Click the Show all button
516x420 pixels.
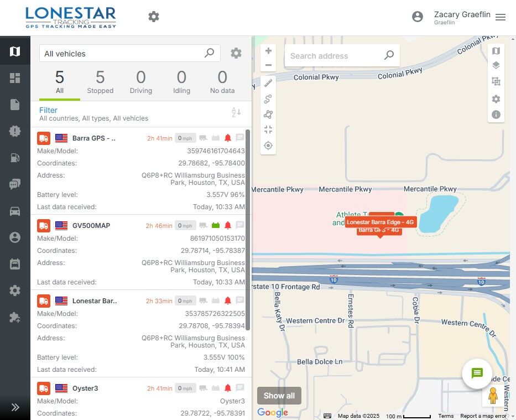click(279, 395)
